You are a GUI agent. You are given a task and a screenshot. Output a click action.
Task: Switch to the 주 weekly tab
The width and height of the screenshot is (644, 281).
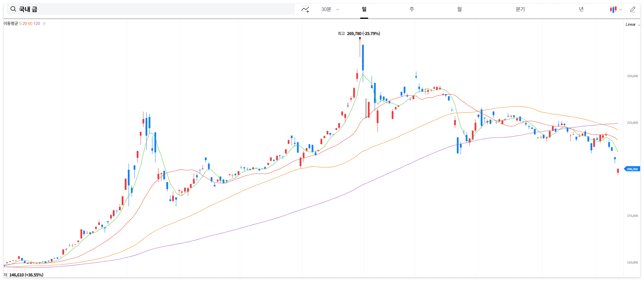coord(412,9)
